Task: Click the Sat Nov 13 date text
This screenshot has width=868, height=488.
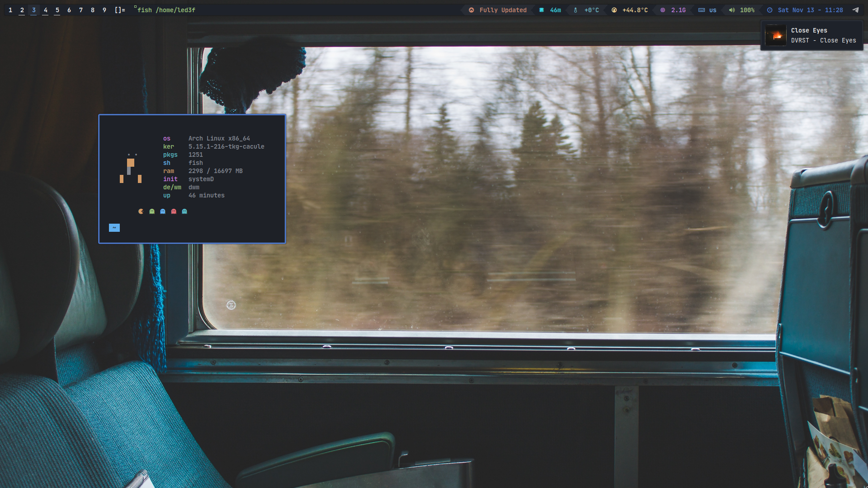Action: coord(796,10)
